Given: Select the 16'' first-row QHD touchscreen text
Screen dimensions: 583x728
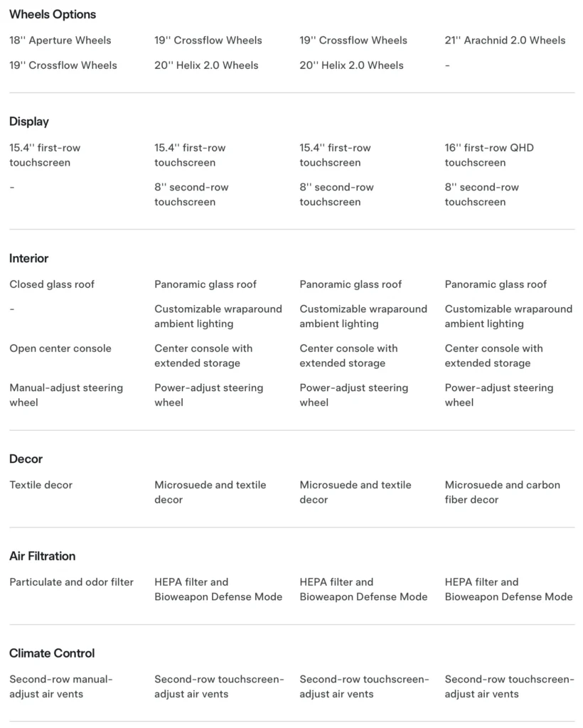Looking at the screenshot, I should click(x=489, y=155).
